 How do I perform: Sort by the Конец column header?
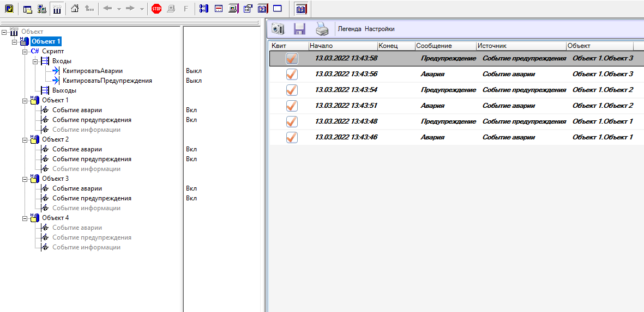(396, 46)
